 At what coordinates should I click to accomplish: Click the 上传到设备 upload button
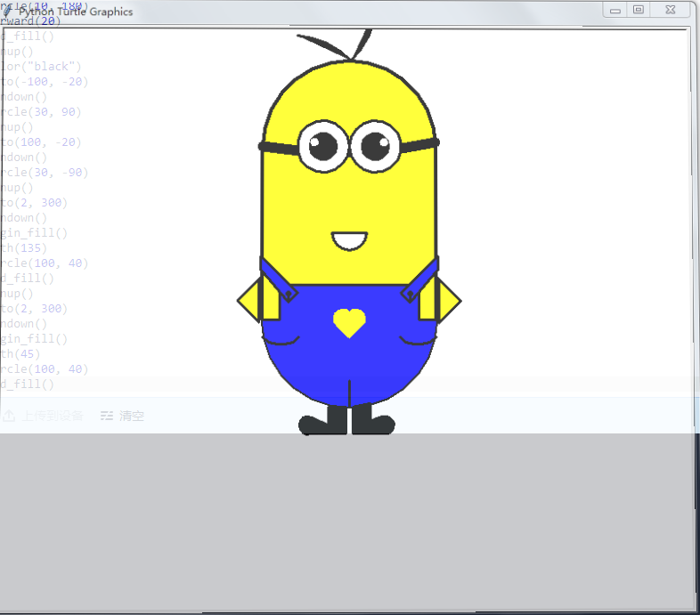(43, 416)
